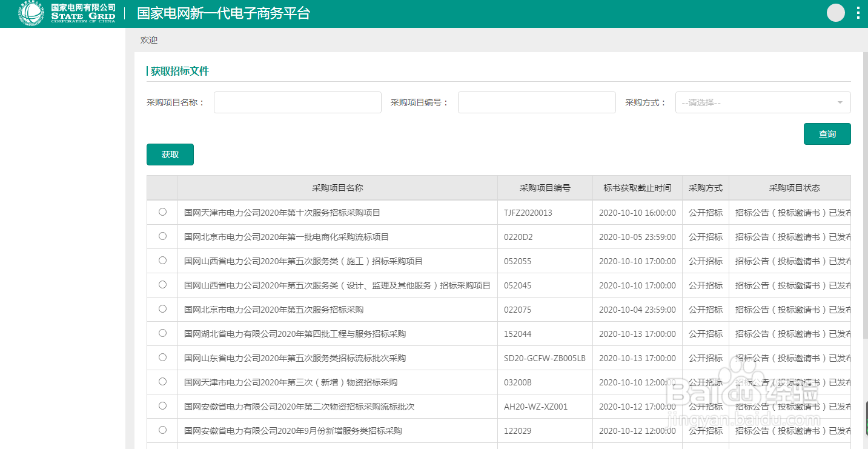Click the 欢迎 breadcrumb tab
This screenshot has width=868, height=449.
(x=148, y=40)
